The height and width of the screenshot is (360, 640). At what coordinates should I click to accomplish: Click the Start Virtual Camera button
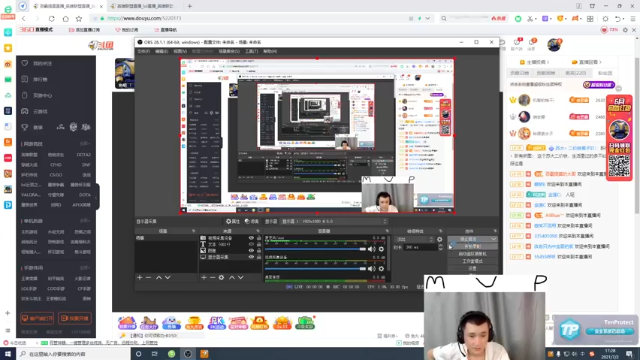pos(473,254)
